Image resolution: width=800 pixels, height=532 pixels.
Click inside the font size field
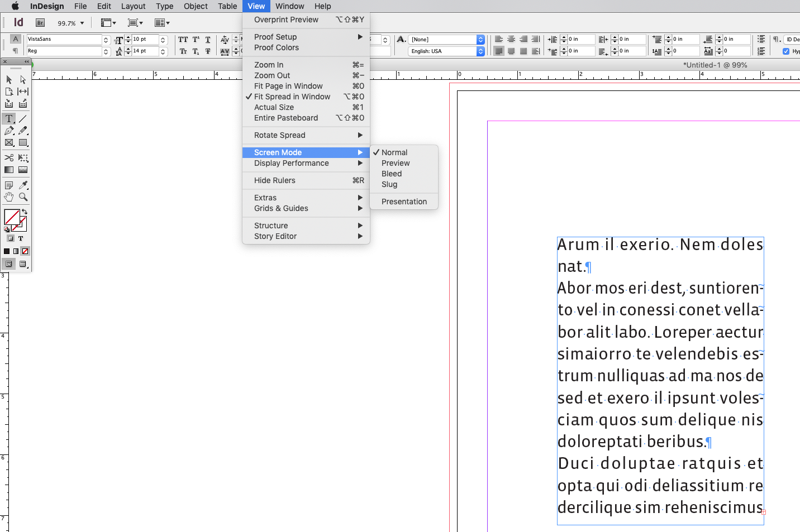[x=144, y=40]
